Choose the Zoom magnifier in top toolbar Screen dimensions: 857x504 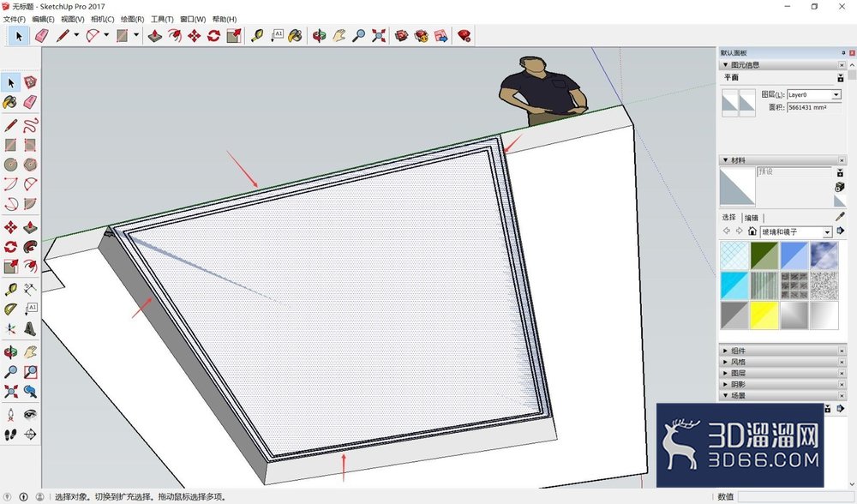[x=358, y=36]
